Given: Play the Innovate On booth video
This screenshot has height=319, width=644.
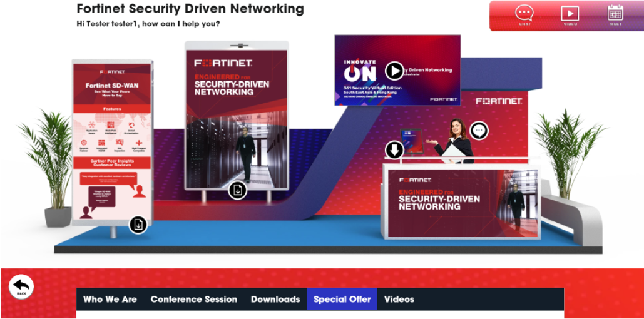Looking at the screenshot, I should 394,71.
